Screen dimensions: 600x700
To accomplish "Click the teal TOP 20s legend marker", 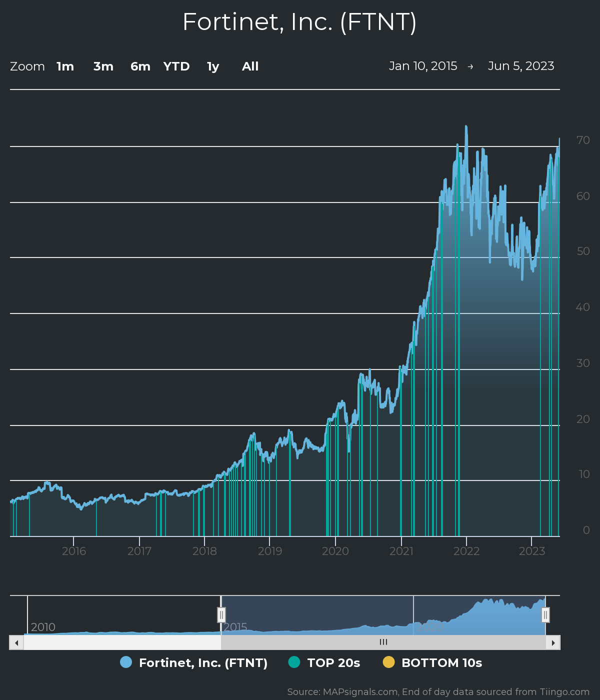I will coord(294,662).
